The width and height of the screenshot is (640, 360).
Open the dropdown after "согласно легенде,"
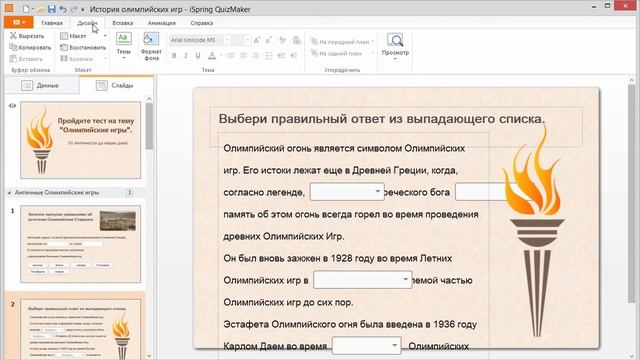click(347, 191)
